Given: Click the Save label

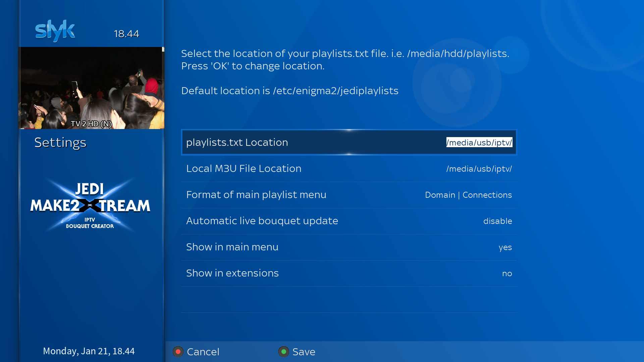Looking at the screenshot, I should 304,352.
